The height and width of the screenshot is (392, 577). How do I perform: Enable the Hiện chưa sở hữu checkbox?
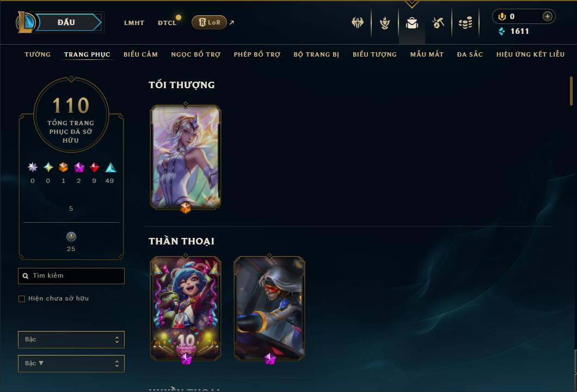click(22, 298)
